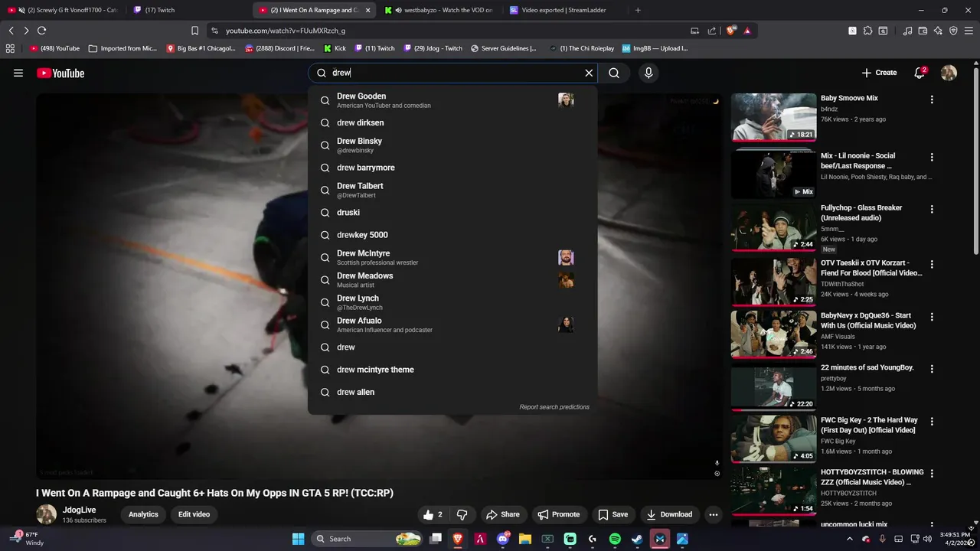Dislike the video with thumbs down
Viewport: 980px width, 551px height.
pyautogui.click(x=462, y=514)
